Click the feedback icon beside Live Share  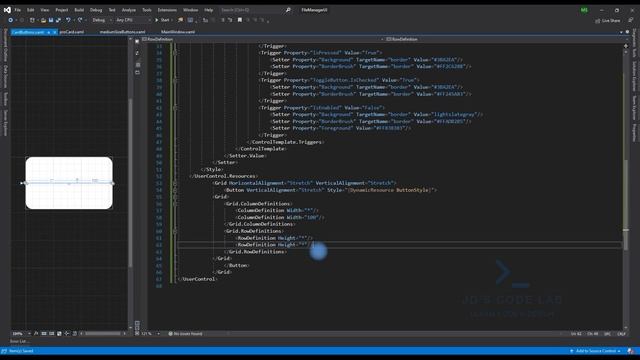click(630, 20)
